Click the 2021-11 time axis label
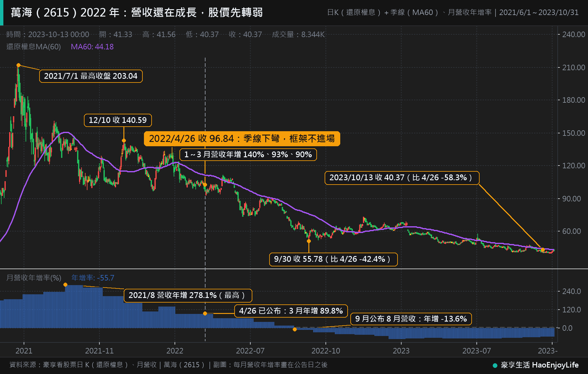This screenshot has height=374, width=588. coord(99,351)
